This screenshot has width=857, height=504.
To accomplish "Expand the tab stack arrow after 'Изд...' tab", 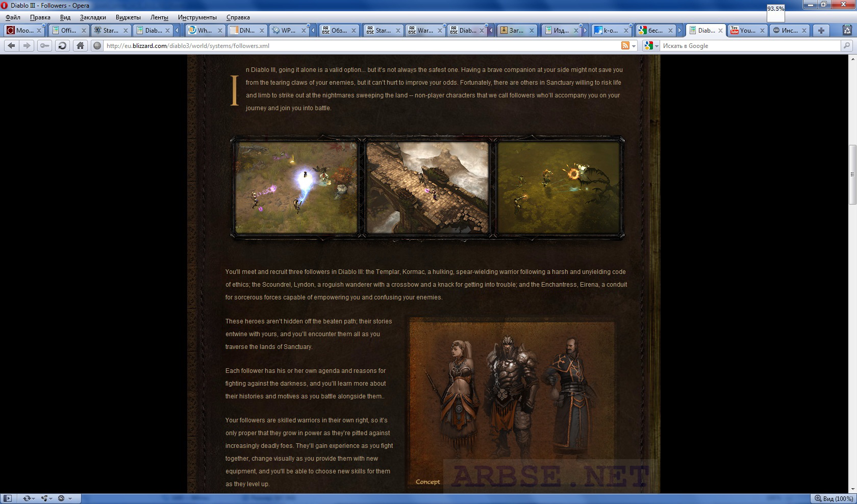I will tap(585, 31).
